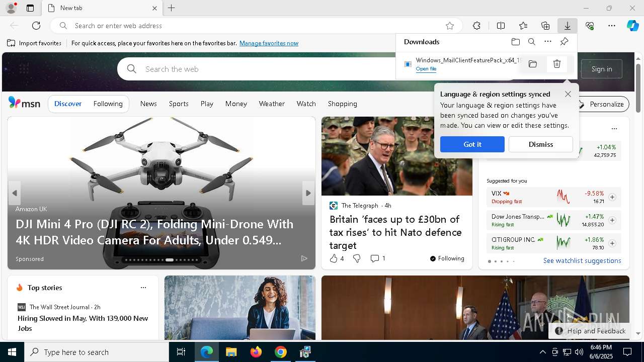Go to previous carousel slide
644x362 pixels.
click(x=15, y=193)
